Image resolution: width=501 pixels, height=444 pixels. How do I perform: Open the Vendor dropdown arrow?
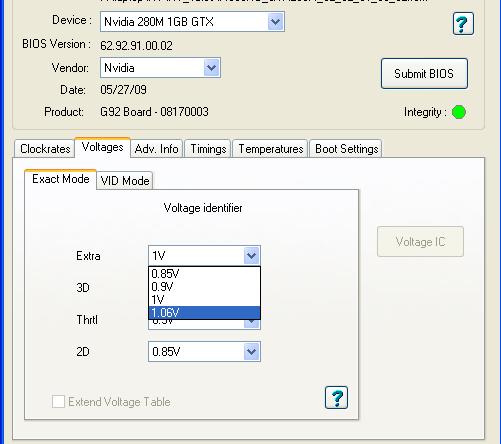click(x=211, y=68)
